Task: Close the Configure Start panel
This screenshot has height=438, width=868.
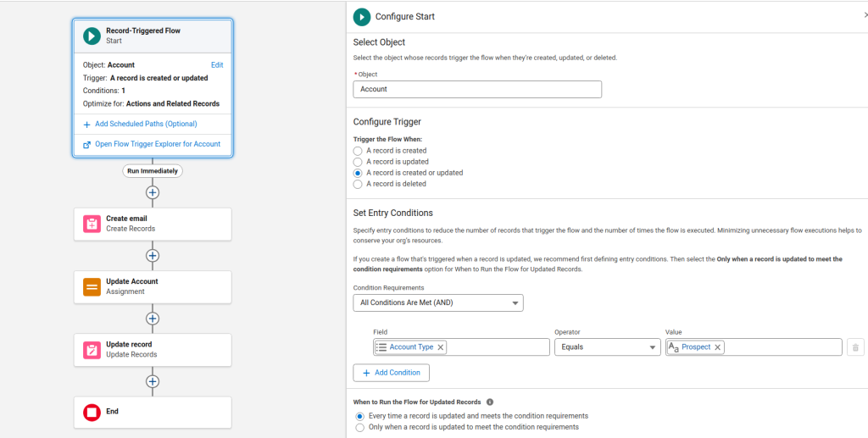Action: coord(865,17)
